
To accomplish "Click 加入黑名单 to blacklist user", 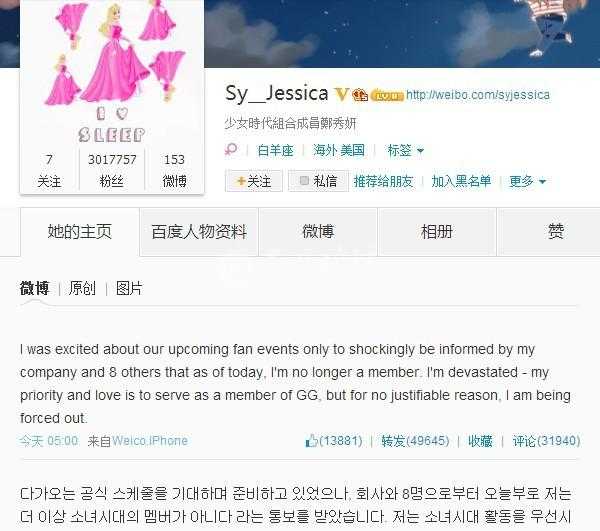I will tap(461, 181).
